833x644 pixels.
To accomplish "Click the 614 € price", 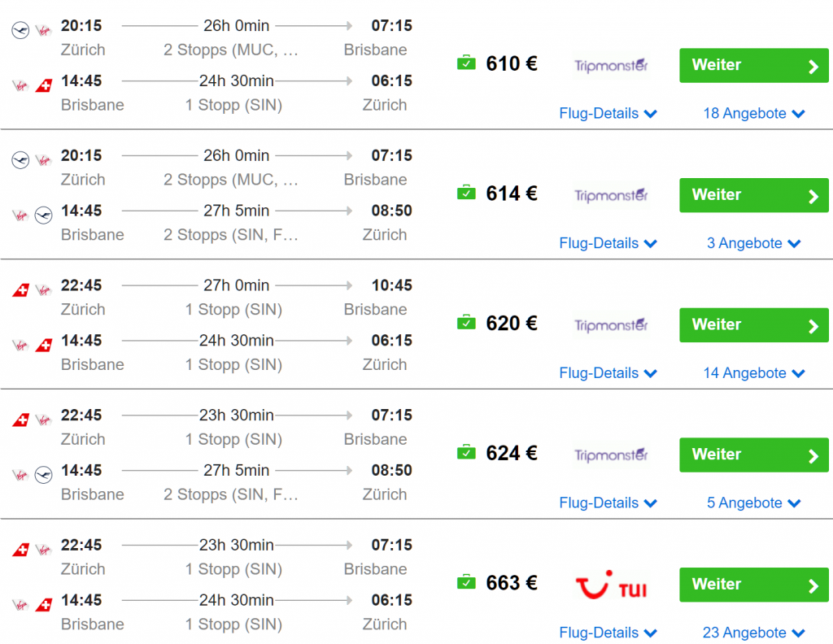I will pyautogui.click(x=512, y=194).
